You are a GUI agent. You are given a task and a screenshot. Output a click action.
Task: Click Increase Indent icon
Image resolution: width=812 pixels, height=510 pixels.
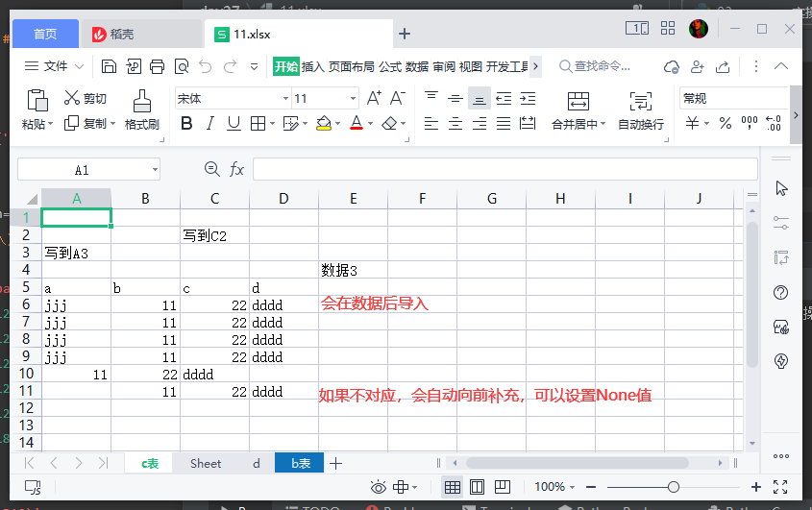[x=528, y=98]
